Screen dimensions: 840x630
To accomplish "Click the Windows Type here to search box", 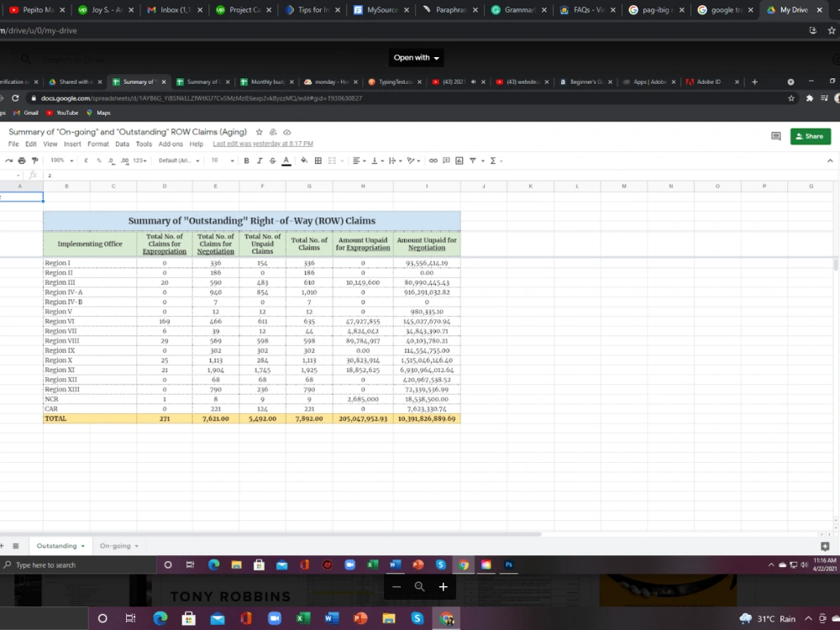I will point(79,565).
